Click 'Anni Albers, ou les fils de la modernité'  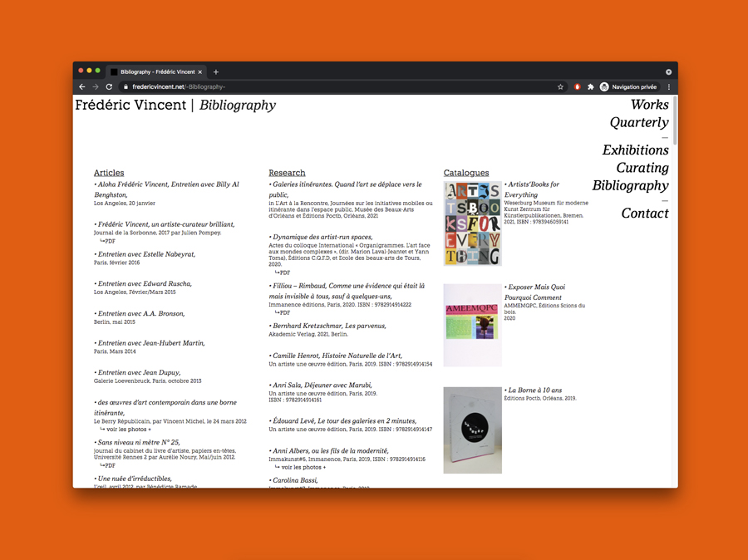pos(328,451)
